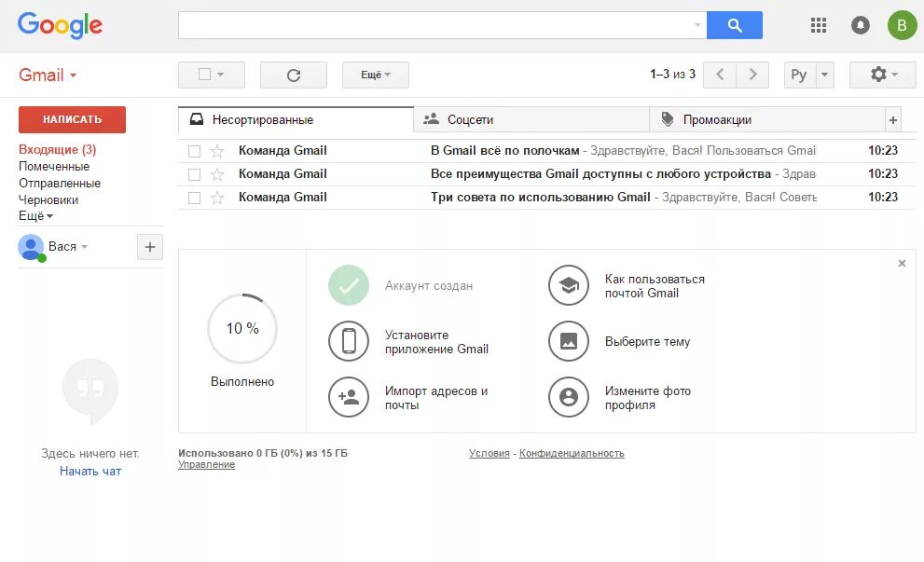
Task: Click the add-contact import icon
Action: [349, 397]
